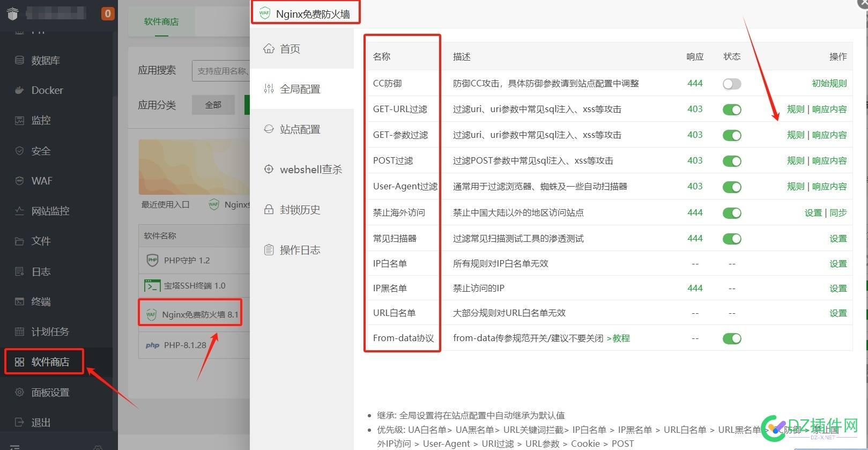868x450 pixels.
Task: Click the 应用搜索 input field
Action: tap(221, 71)
